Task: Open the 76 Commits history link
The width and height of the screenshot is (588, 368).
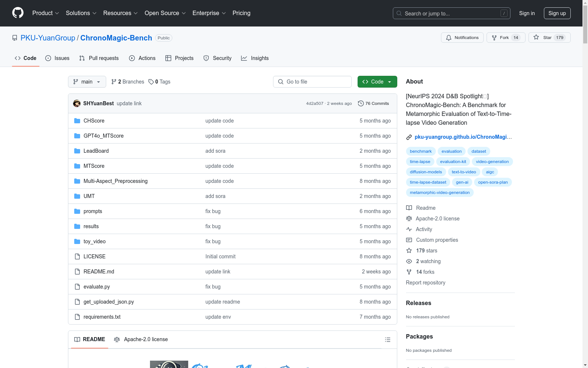Action: [373, 103]
